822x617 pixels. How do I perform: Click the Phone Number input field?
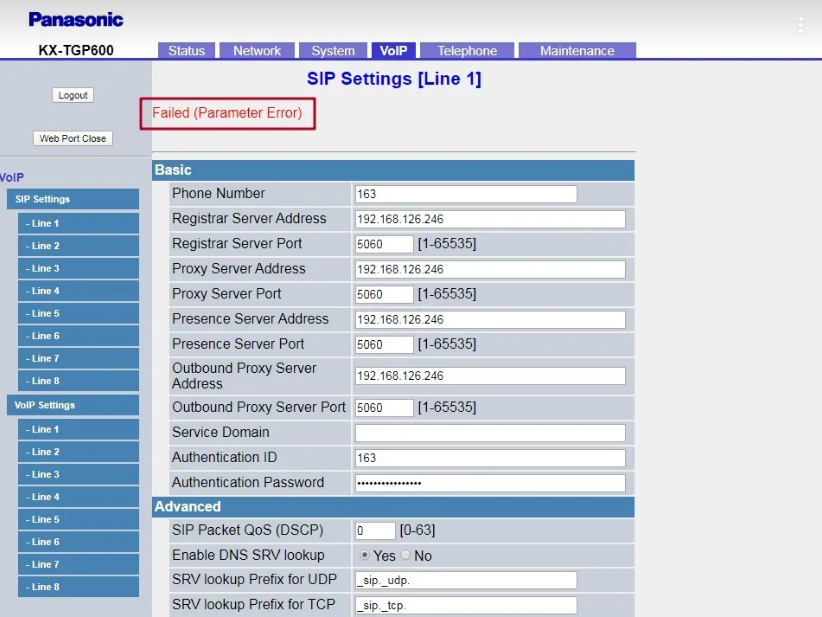pos(465,194)
